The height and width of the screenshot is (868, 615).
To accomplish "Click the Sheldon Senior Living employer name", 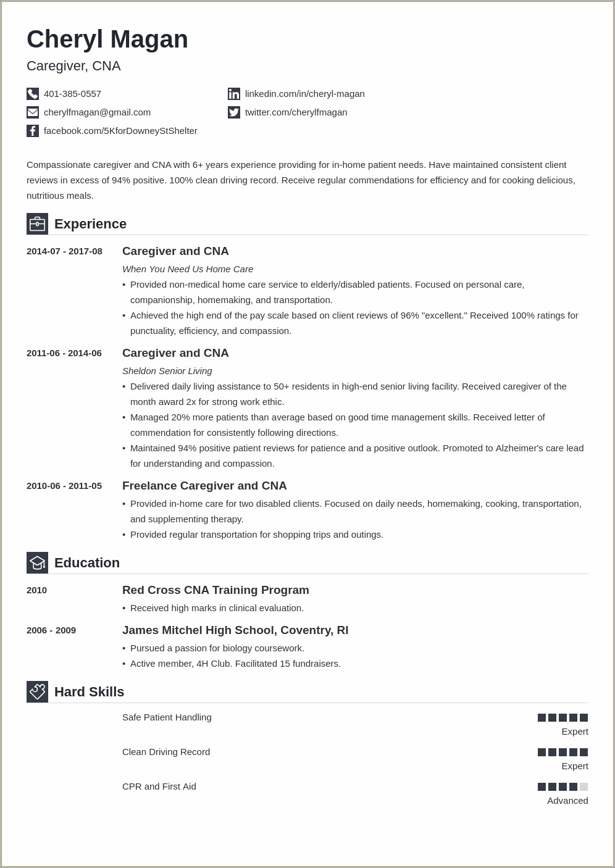I will pos(167,371).
